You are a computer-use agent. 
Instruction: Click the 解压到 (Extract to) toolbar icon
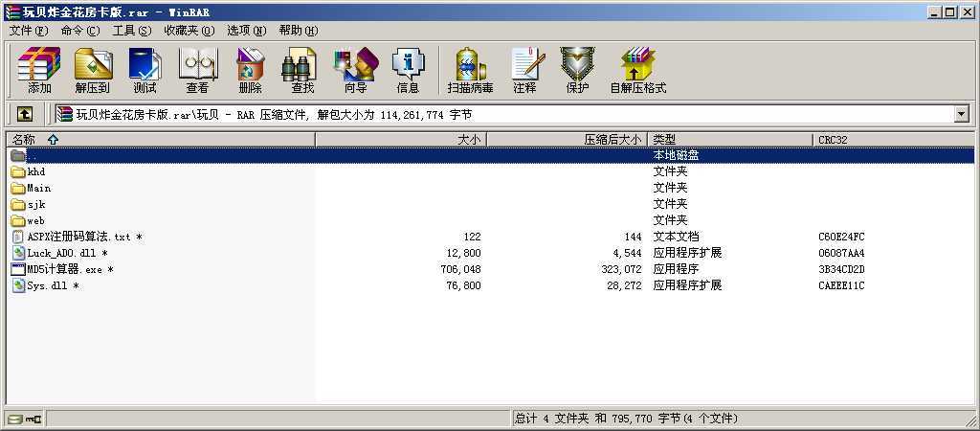(93, 70)
